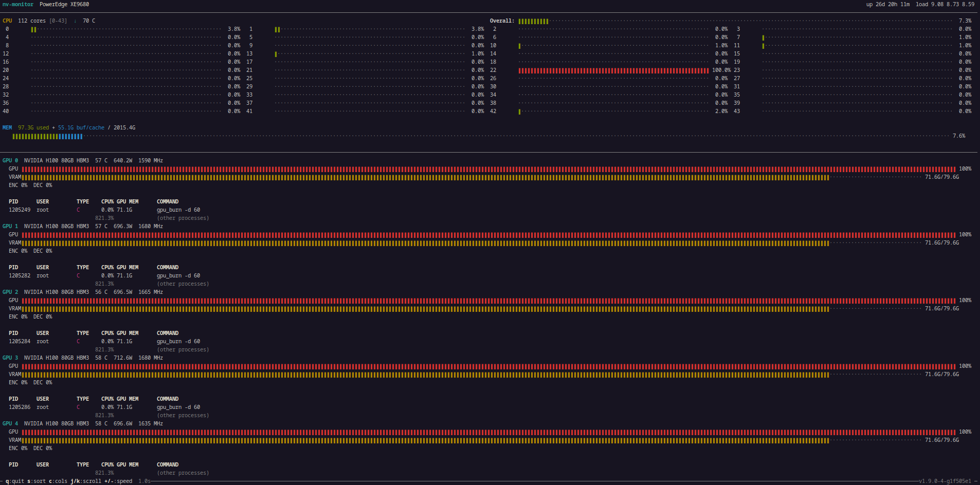Click the 2.0% value for core 42
Image resolution: width=980 pixels, height=485 pixels.
(x=721, y=111)
